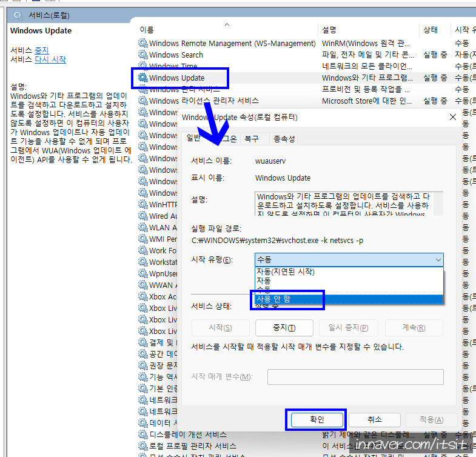Click the 취소 button
This screenshot has height=457, width=476.
click(375, 419)
